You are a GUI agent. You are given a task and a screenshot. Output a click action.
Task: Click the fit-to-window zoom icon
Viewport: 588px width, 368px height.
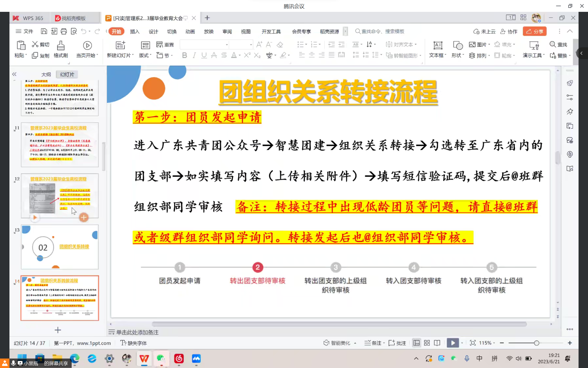472,343
